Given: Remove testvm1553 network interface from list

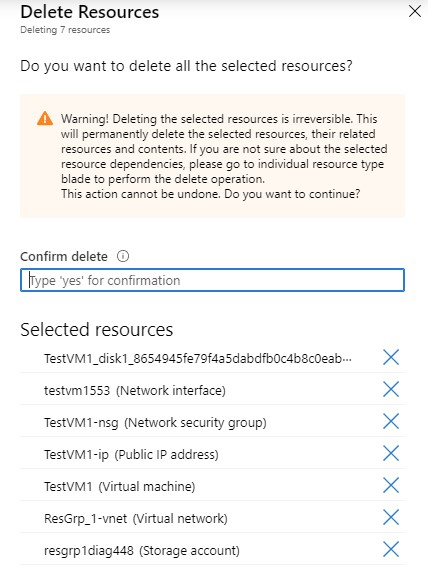Looking at the screenshot, I should pyautogui.click(x=391, y=389).
